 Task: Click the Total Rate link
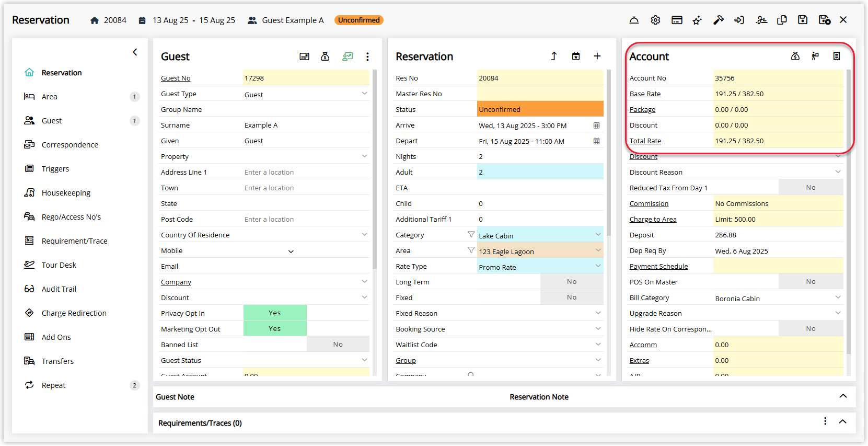tap(645, 141)
